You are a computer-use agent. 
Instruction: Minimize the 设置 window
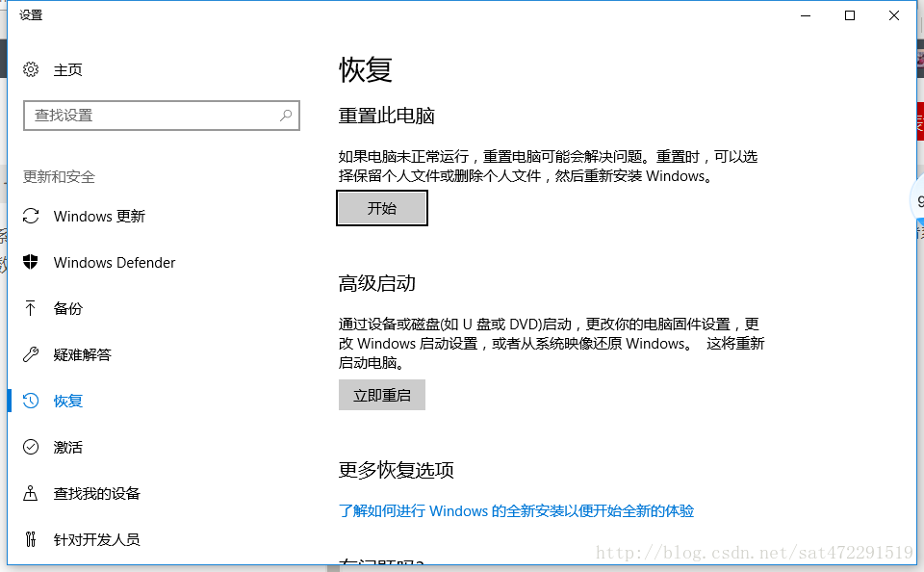(x=806, y=15)
